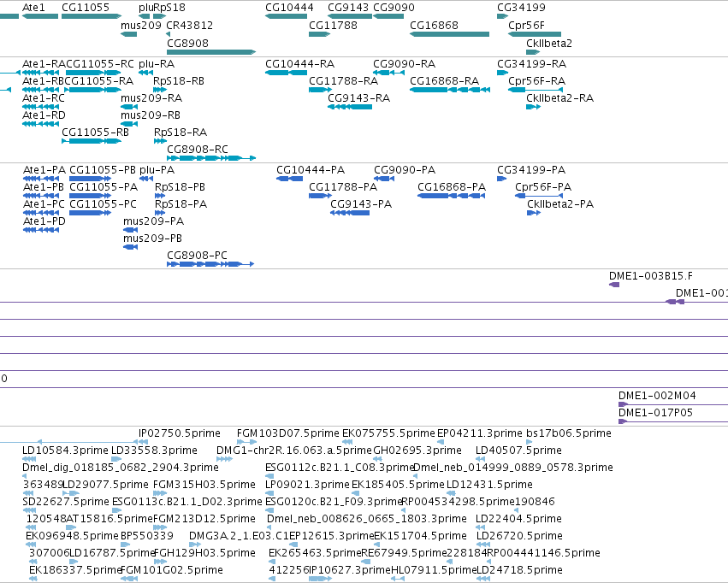Click transcript RpS18-RB

point(160,90)
